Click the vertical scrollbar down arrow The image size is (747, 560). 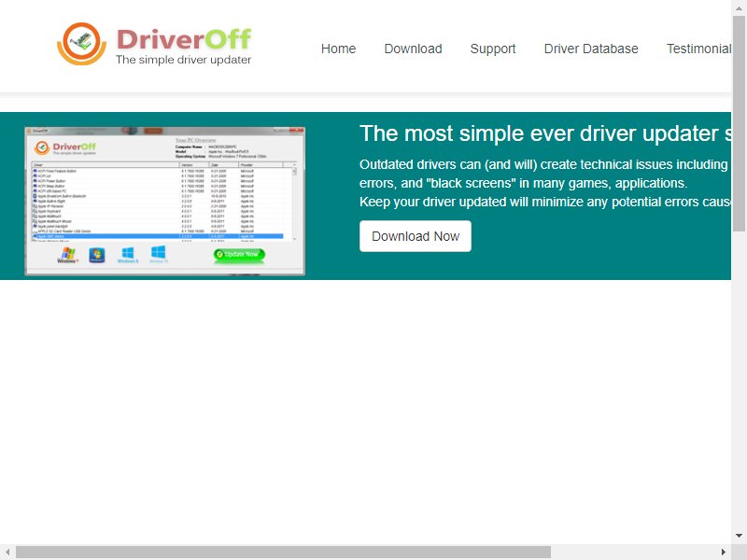pos(739,536)
